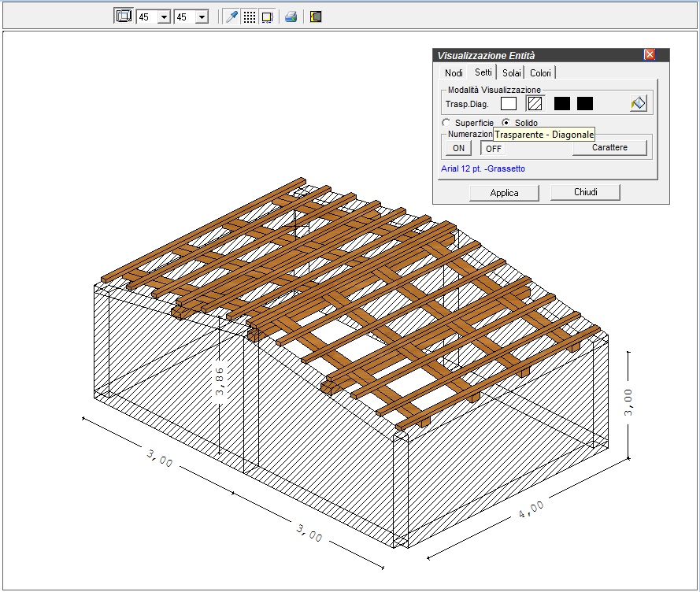The width and height of the screenshot is (700, 592).
Task: Choose the black swatch next to the hatch swatch
Action: click(x=562, y=104)
